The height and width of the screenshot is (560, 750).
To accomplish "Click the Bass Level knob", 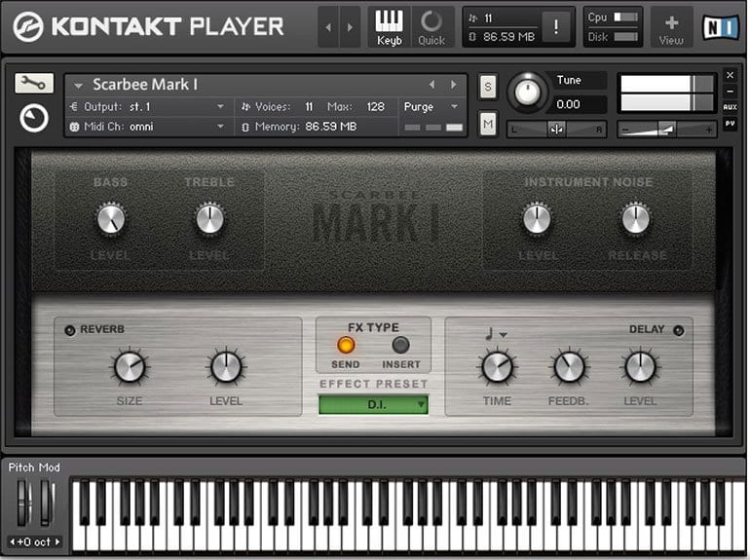I will point(111,219).
